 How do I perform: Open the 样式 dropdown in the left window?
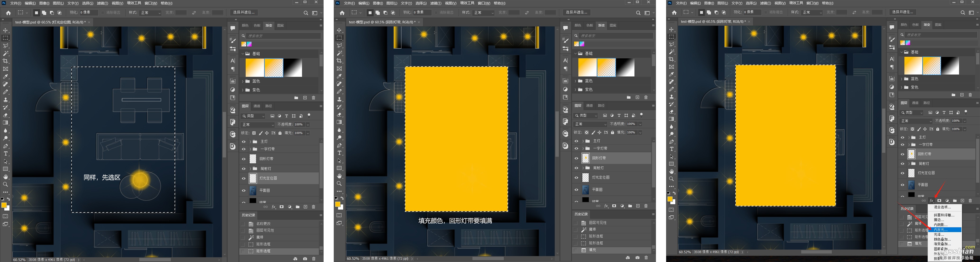[151, 13]
